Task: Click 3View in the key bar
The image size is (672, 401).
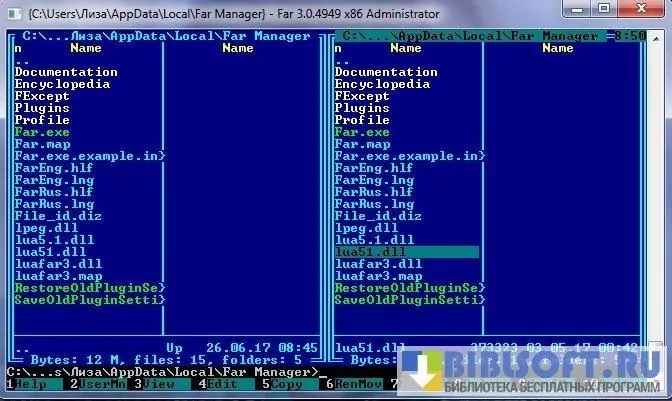Action: [x=159, y=383]
